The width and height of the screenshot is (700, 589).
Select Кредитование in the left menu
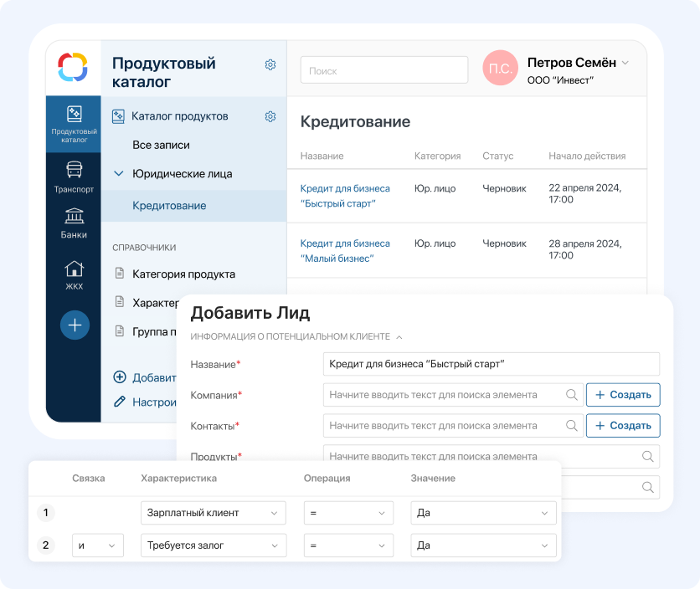[168, 206]
